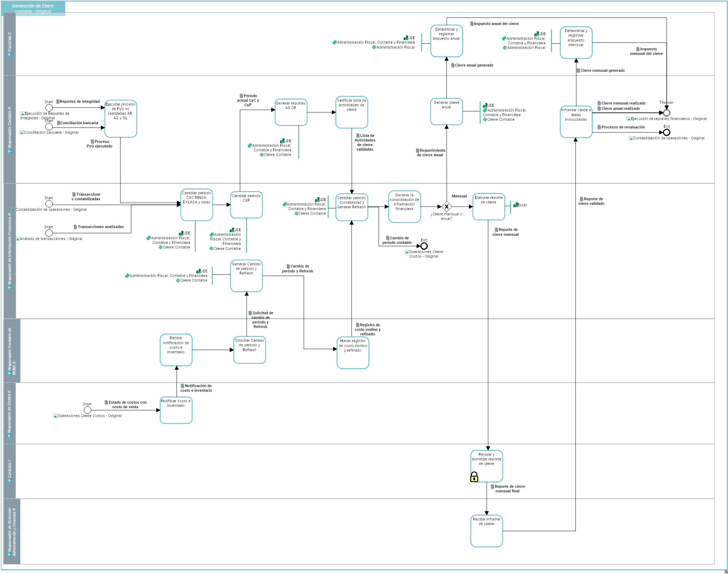Click the Mensual label on gateway flow

click(x=459, y=196)
